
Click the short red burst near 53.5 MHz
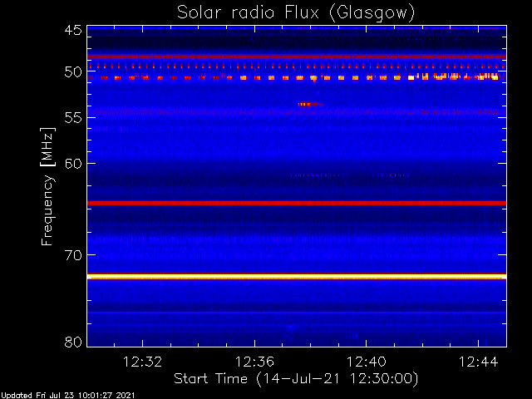tap(310, 104)
